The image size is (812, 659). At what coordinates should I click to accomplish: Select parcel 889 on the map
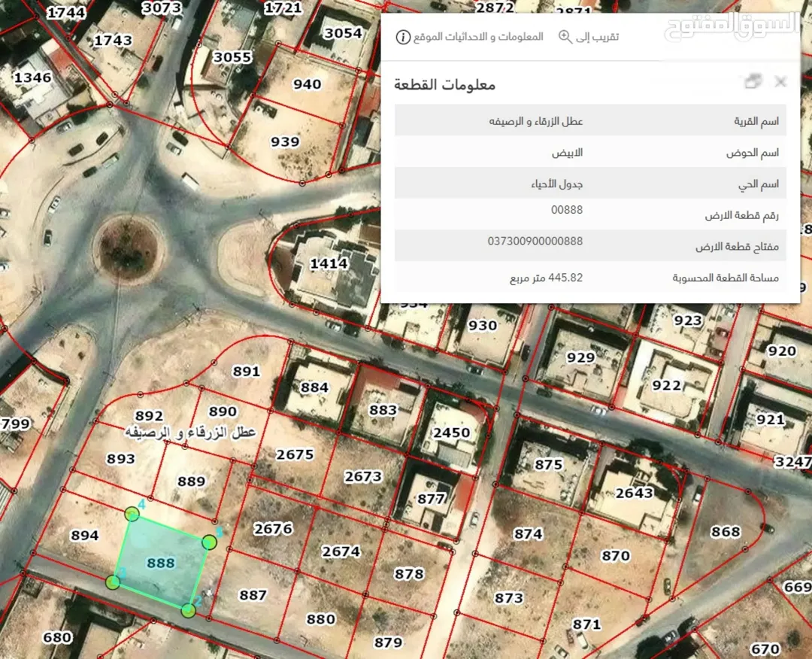[x=191, y=481]
